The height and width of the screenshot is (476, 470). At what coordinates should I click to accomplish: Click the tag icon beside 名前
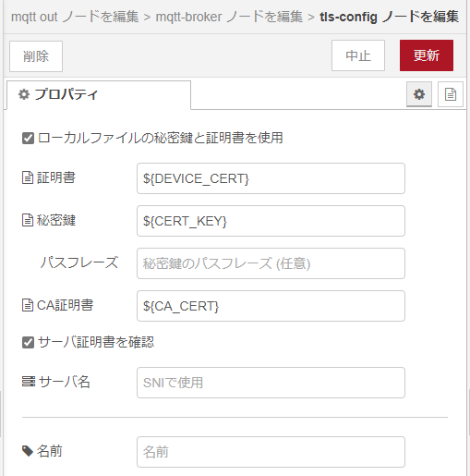tap(28, 451)
